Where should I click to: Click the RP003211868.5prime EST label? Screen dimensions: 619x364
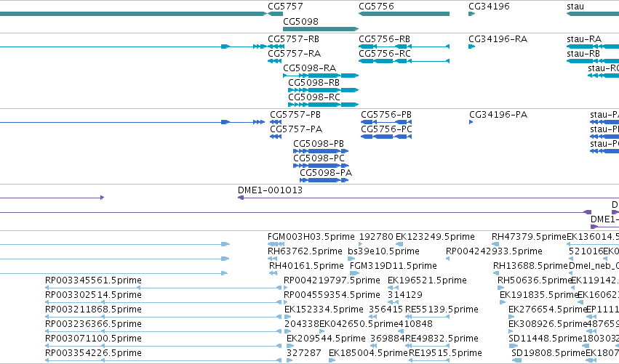tap(93, 310)
